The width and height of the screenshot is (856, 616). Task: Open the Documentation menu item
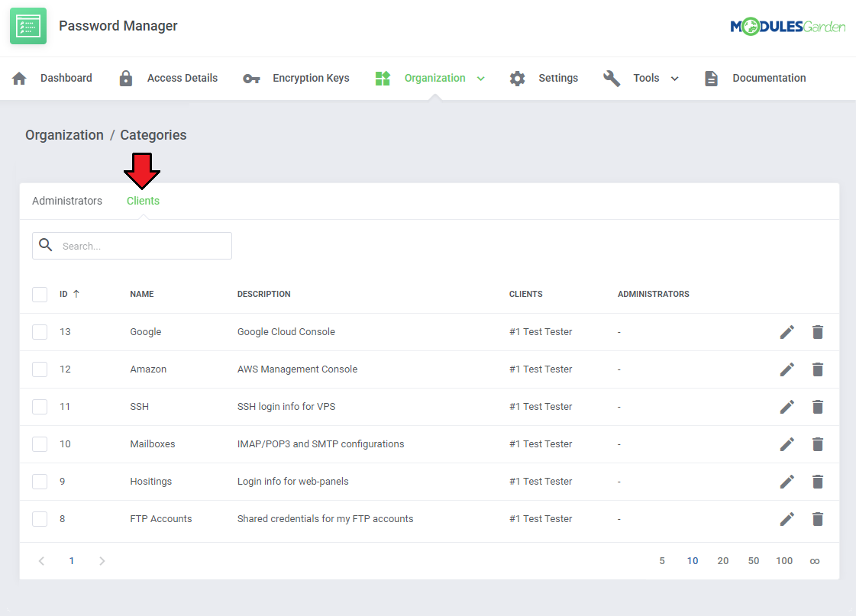click(x=769, y=78)
